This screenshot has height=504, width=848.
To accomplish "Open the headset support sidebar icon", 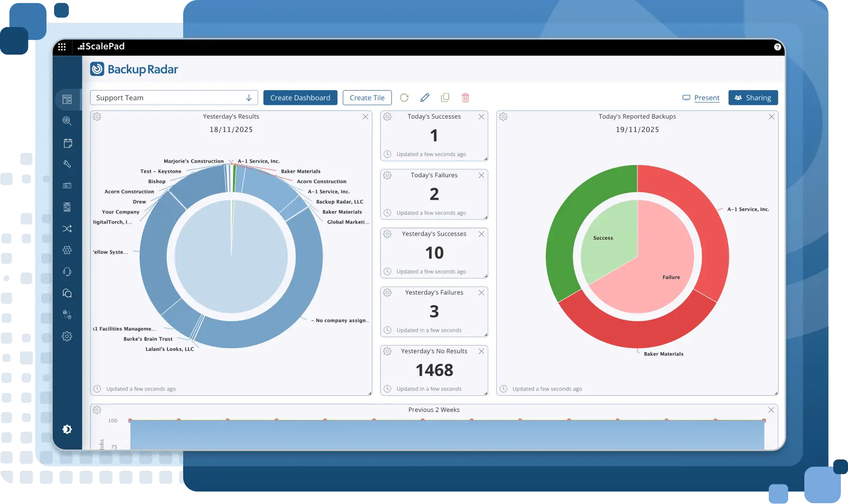I will tap(67, 271).
